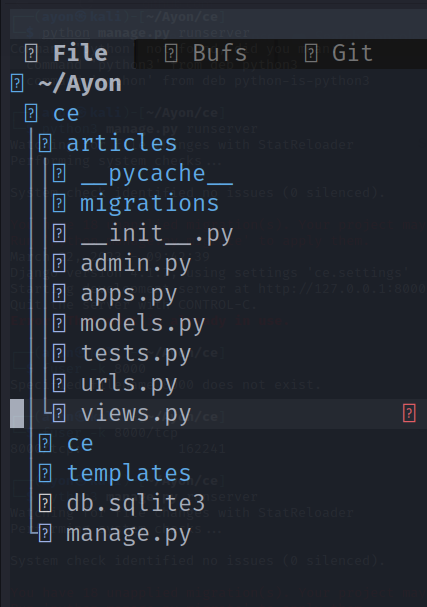Open tests.py in the tree
Viewport: 427px width, 607px height.
pyautogui.click(x=136, y=354)
